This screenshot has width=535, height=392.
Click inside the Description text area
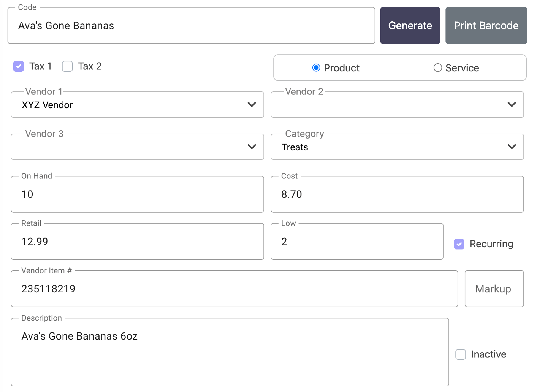point(229,350)
